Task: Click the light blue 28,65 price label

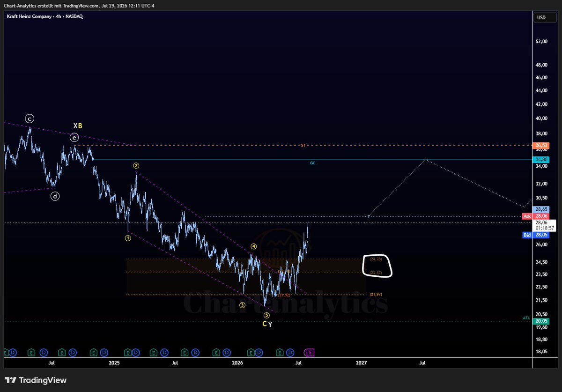Action: click(541, 209)
